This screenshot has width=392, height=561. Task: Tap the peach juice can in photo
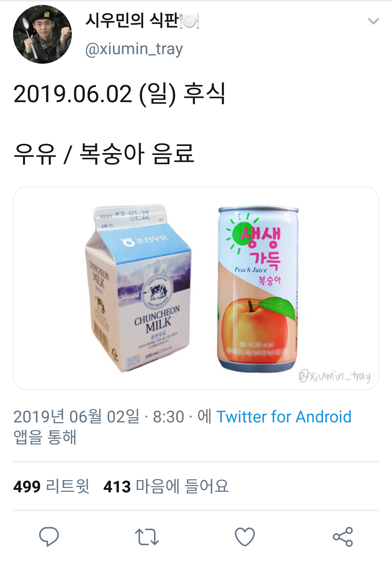tap(258, 289)
